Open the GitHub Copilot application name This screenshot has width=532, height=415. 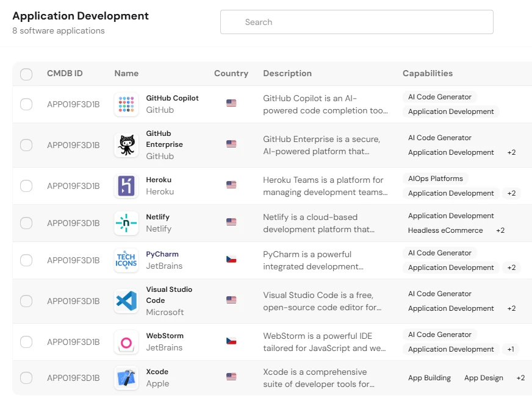point(173,98)
